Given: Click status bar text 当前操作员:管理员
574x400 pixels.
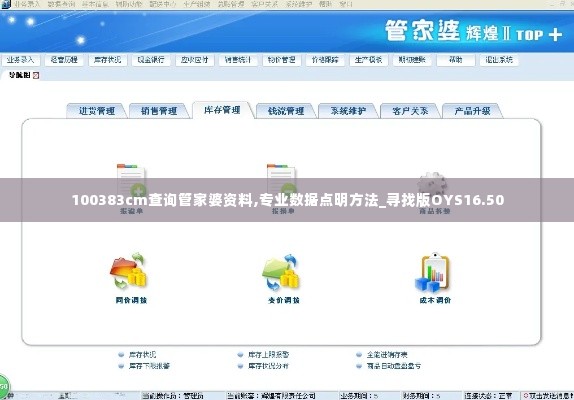Looking at the screenshot, I should pos(173,396).
